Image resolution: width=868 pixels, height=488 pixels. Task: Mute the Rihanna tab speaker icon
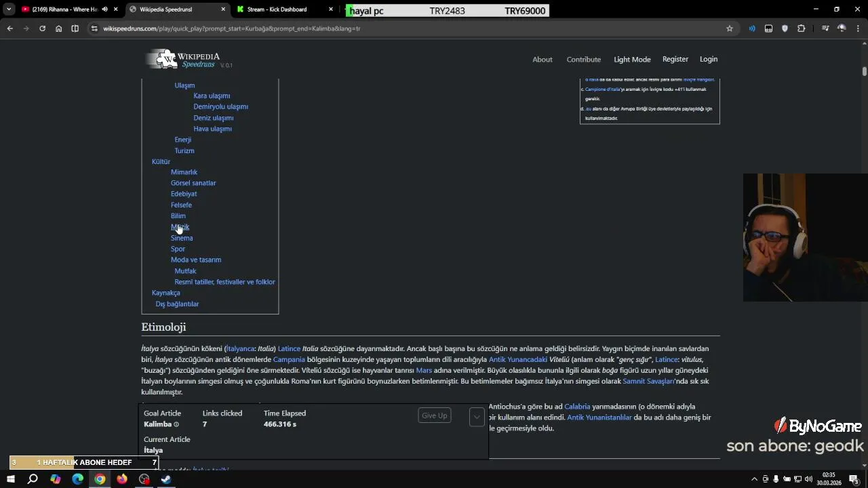(x=104, y=9)
